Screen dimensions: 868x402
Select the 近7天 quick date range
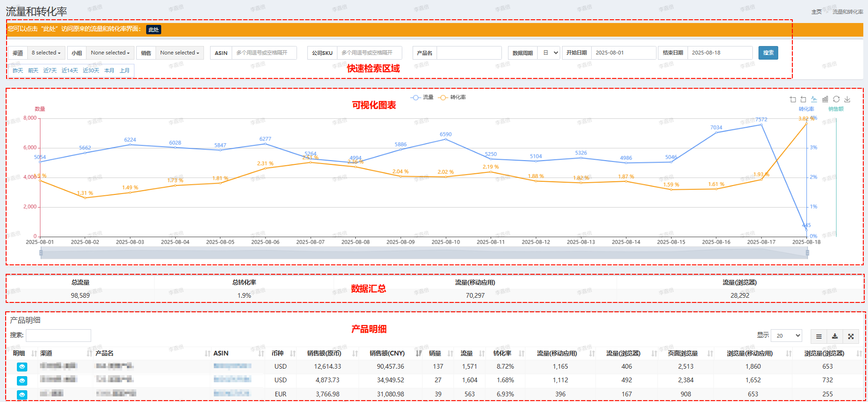tap(50, 70)
